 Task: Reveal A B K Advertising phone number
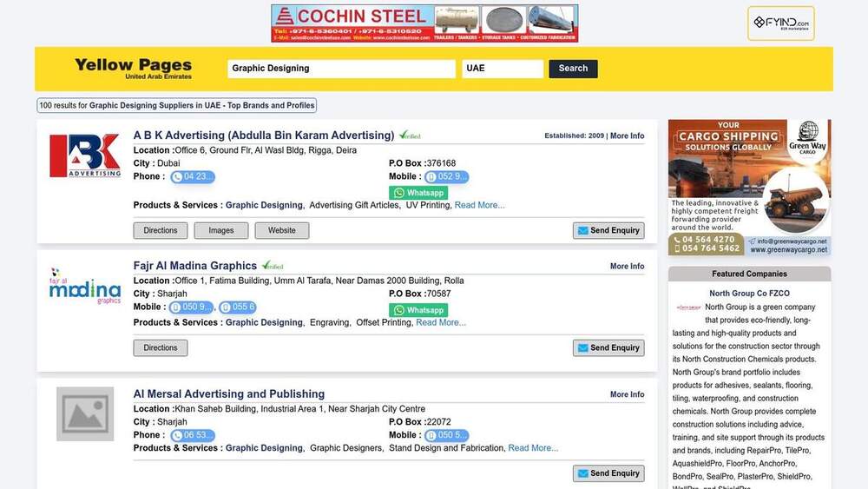193,177
